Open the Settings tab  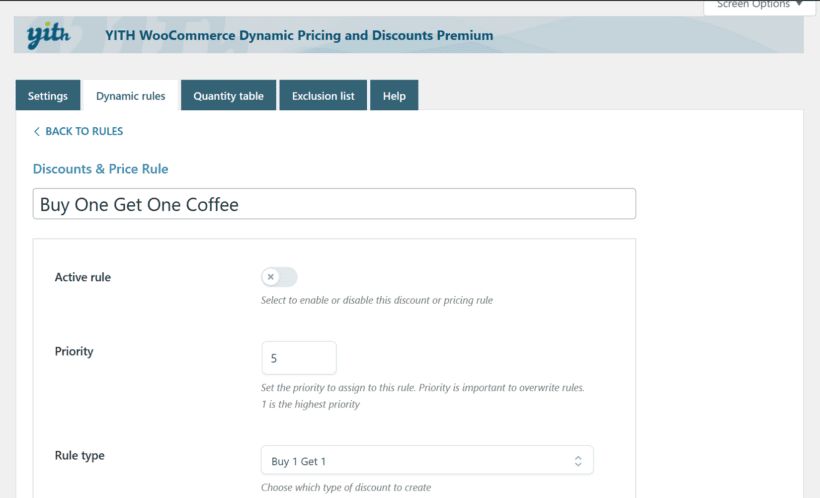click(48, 96)
